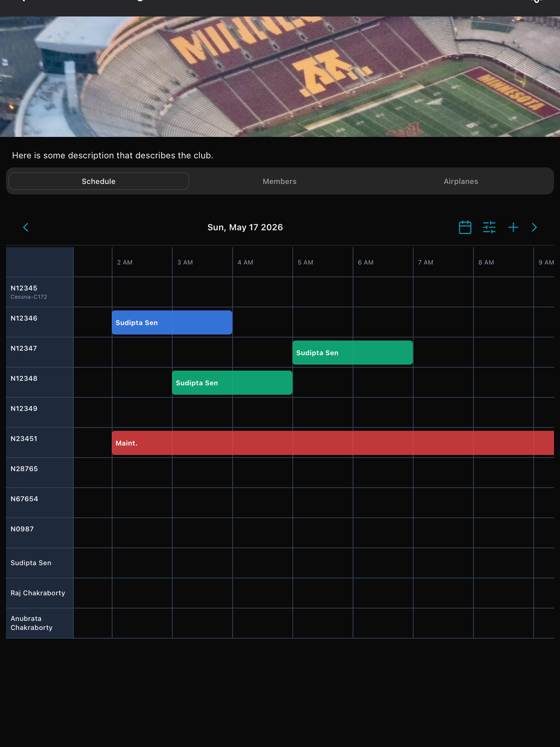Select the N28765 airplane row header

coord(40,472)
